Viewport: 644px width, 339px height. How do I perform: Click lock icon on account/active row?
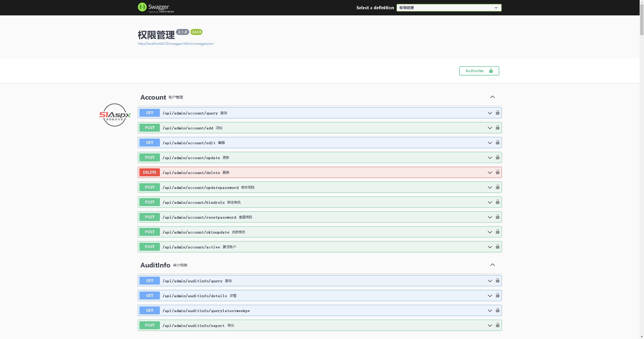[497, 247]
